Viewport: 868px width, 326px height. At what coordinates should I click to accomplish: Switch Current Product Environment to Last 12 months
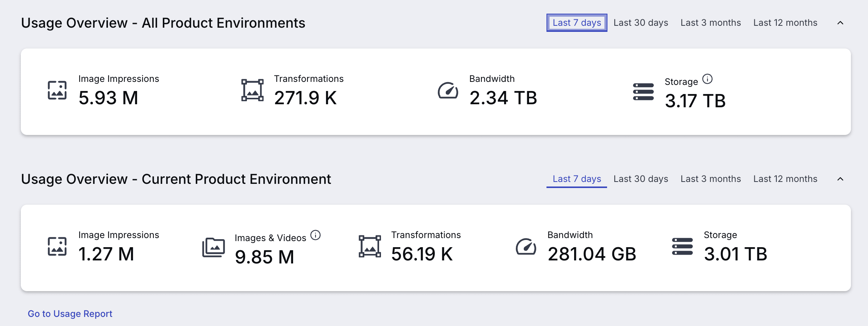785,179
